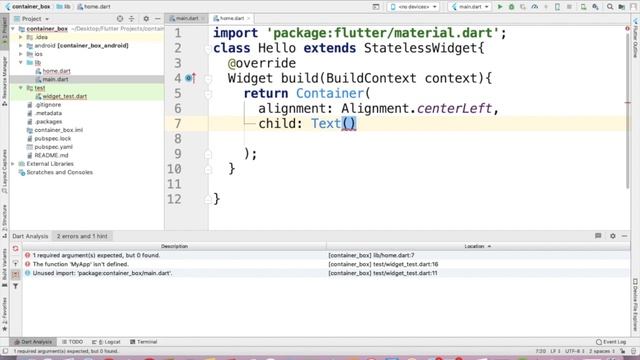
Task: Select .gitignore file in tree
Action: coord(48,105)
